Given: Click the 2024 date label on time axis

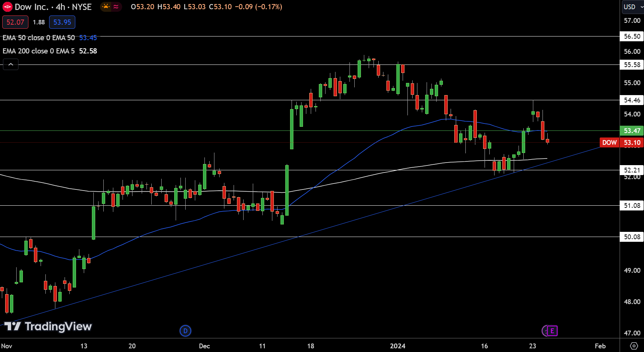Looking at the screenshot, I should click(397, 346).
